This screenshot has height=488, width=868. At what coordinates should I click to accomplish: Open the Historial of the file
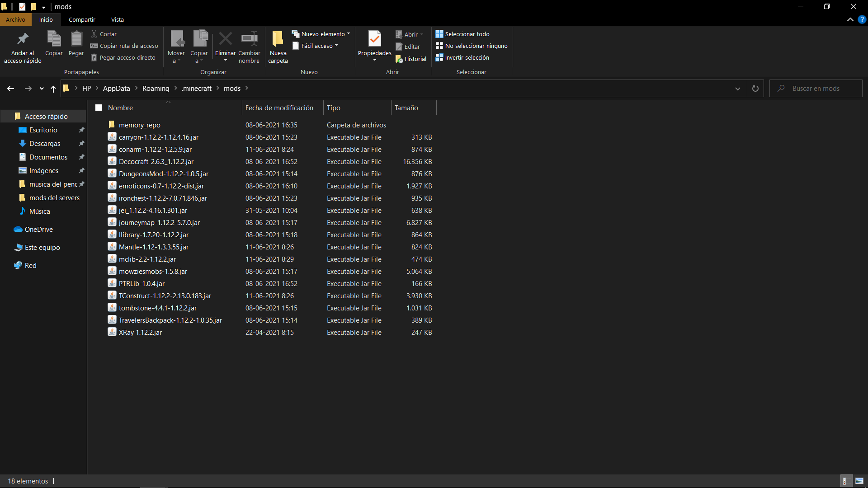pyautogui.click(x=411, y=59)
